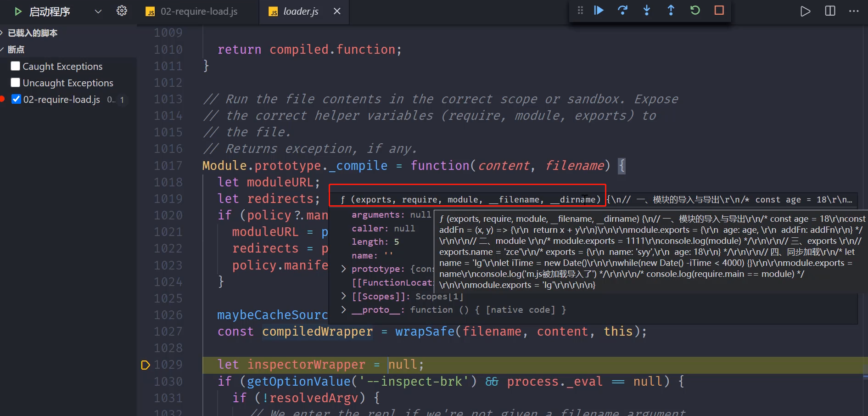Click inspectorWrapper on line 1029

click(x=306, y=365)
